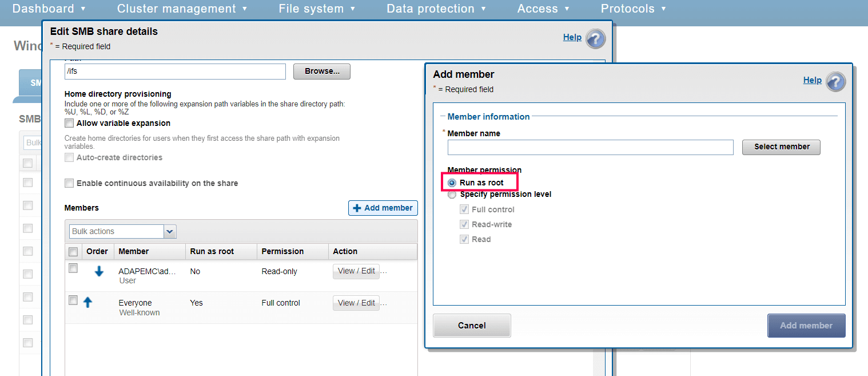Click the plus Add member button above table
The width and height of the screenshot is (868, 376).
pyautogui.click(x=383, y=208)
